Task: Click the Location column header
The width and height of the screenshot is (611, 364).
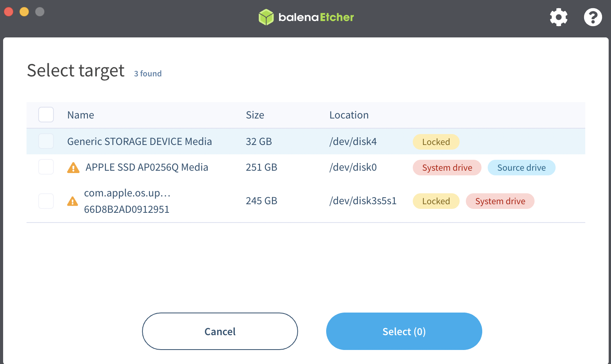Action: click(x=349, y=115)
